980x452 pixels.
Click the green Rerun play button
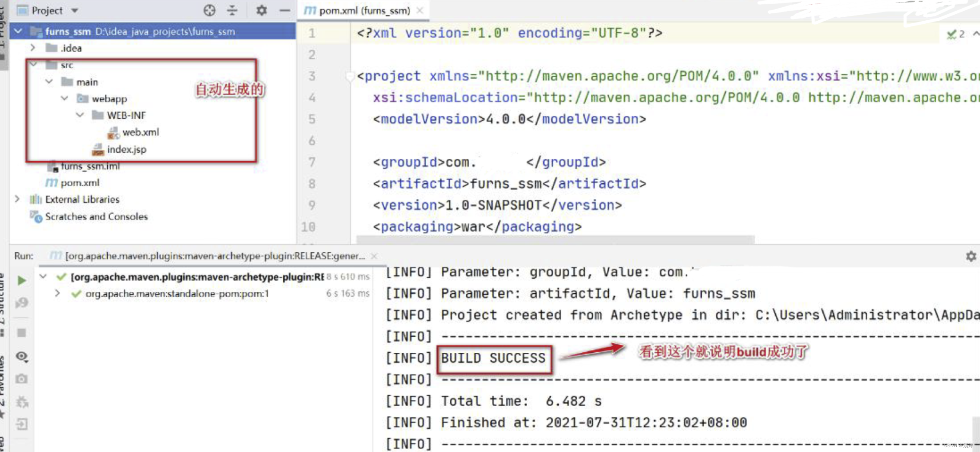22,281
